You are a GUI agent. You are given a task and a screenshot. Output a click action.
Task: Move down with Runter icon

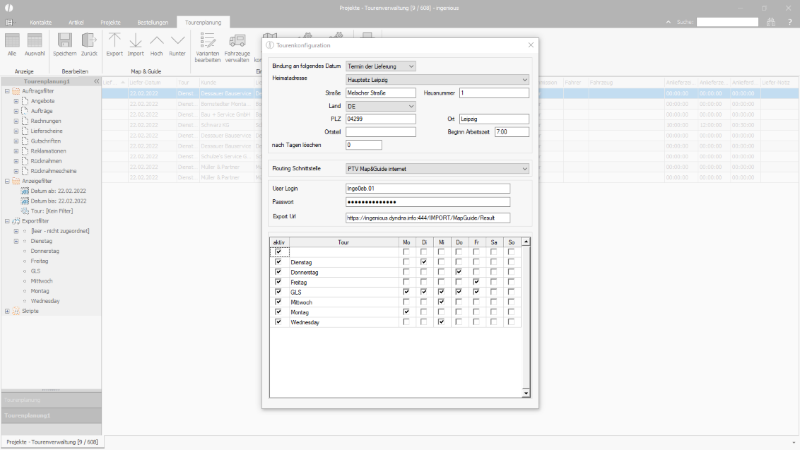pyautogui.click(x=178, y=41)
